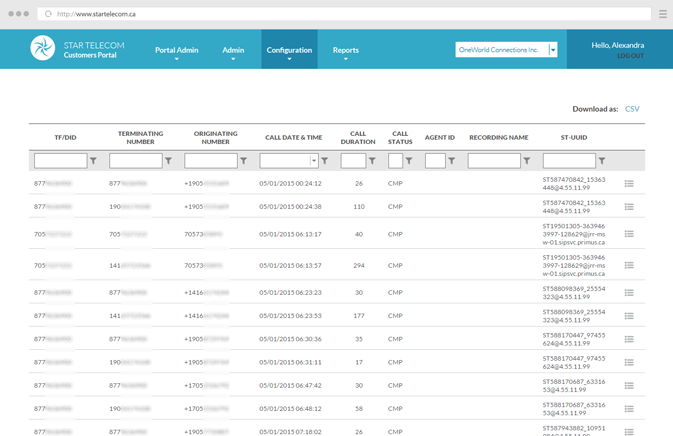The image size is (673, 436).
Task: Open the browser hamburger menu icon
Action: point(663,14)
